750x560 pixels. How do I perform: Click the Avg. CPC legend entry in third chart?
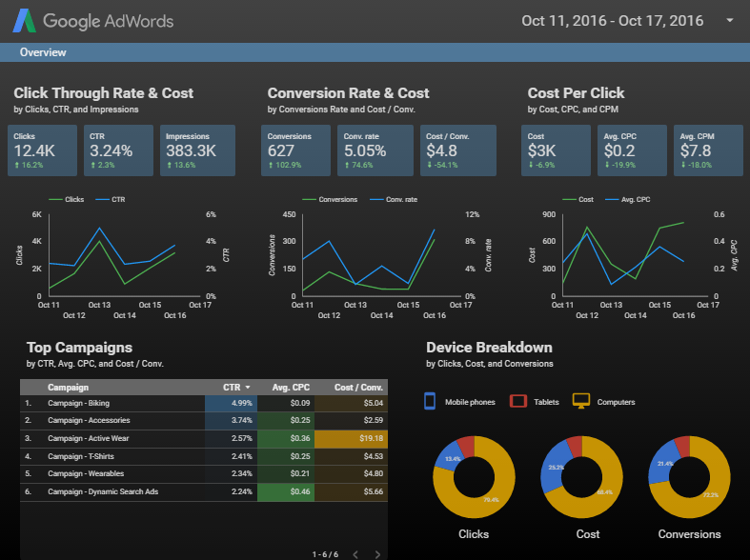(628, 199)
